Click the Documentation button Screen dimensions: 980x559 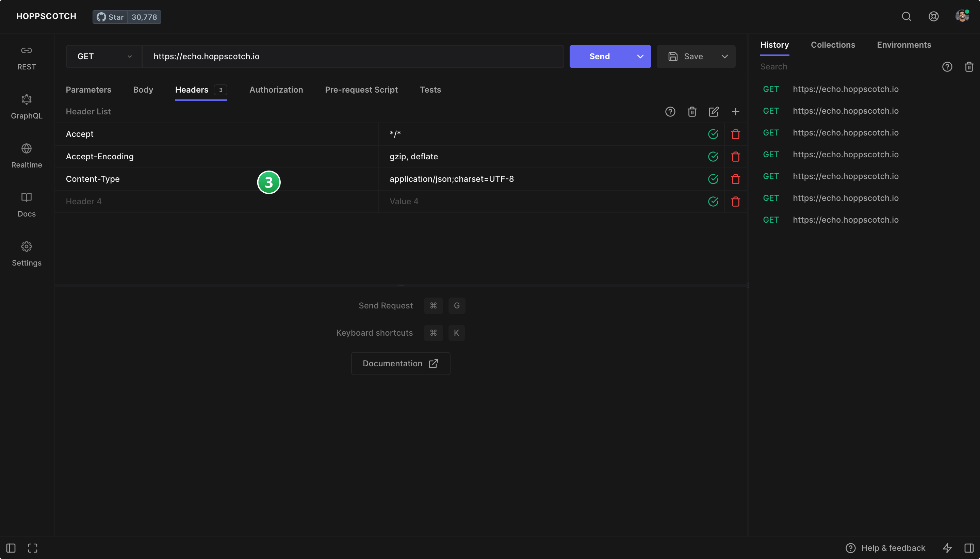point(400,363)
